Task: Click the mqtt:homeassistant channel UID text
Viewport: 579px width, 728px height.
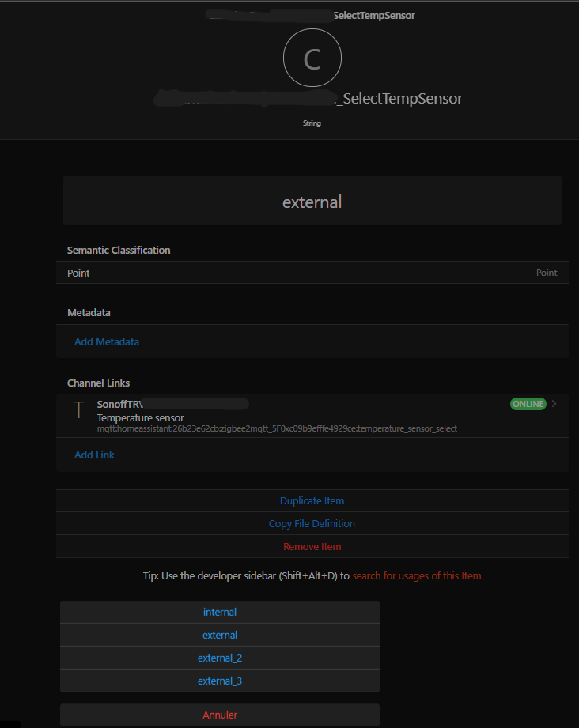Action: tap(277, 428)
